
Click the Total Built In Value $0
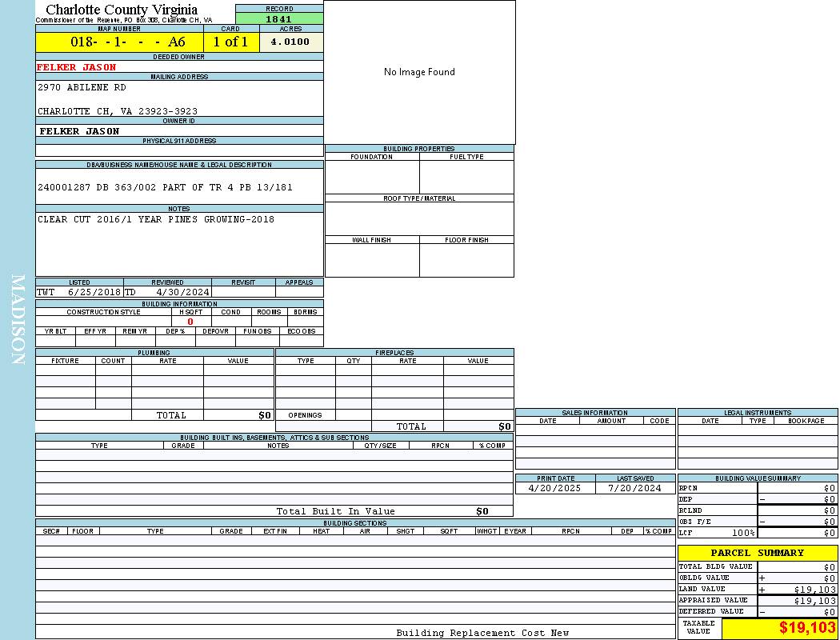(482, 511)
